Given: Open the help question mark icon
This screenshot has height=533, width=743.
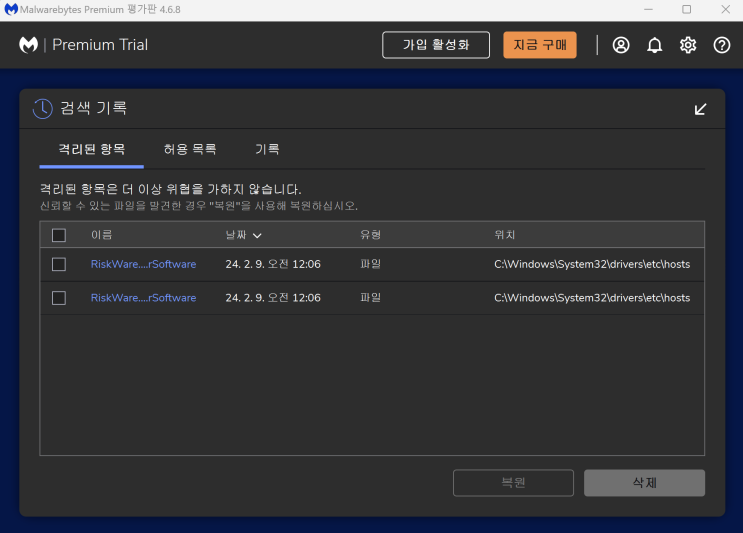Looking at the screenshot, I should (722, 45).
